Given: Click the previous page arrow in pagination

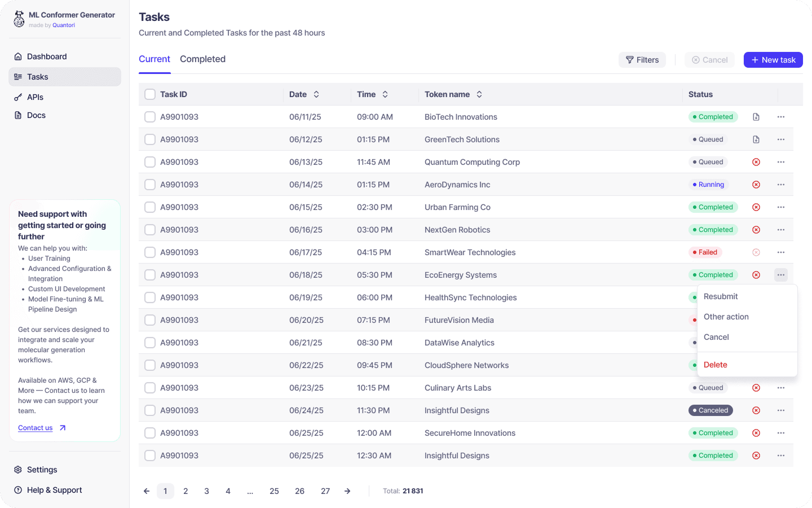Looking at the screenshot, I should pyautogui.click(x=147, y=491).
